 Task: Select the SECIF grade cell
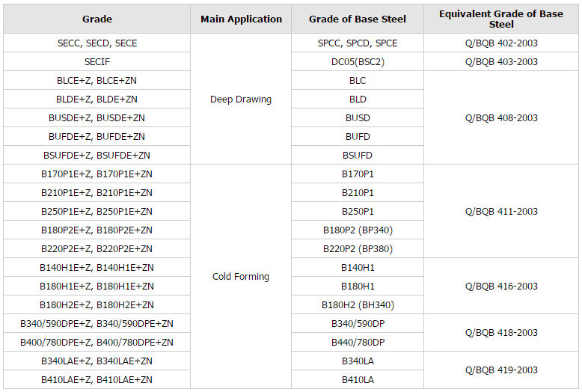tap(97, 61)
